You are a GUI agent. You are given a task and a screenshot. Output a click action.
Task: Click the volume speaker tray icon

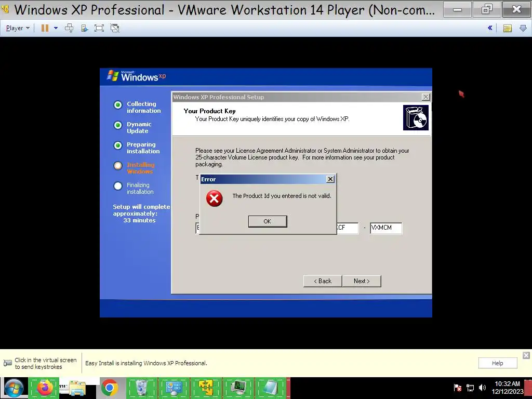(482, 388)
